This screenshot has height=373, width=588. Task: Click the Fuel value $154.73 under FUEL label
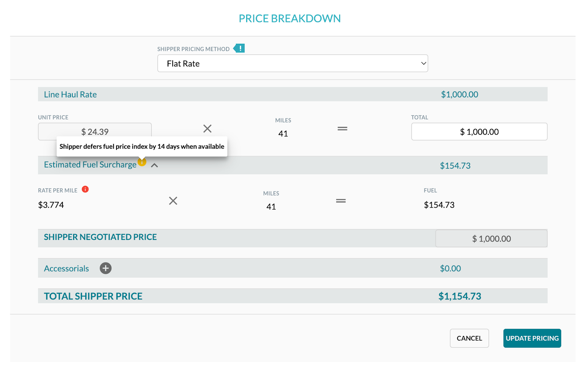pos(439,205)
